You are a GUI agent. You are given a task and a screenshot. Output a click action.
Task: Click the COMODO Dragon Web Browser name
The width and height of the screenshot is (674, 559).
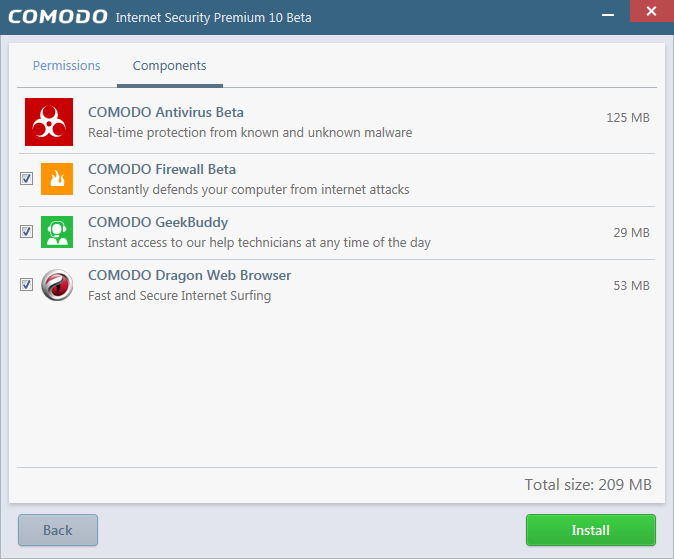190,275
